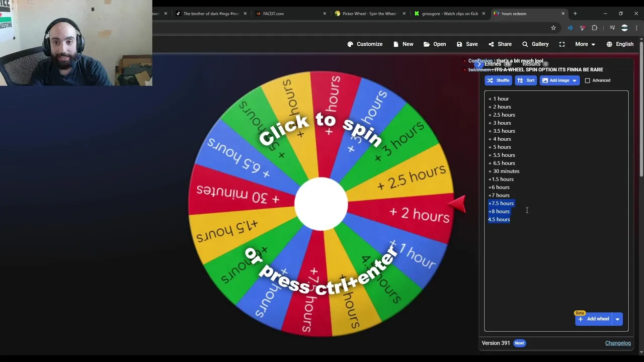The width and height of the screenshot is (644, 362).
Task: Save the current wheel
Action: click(467, 44)
